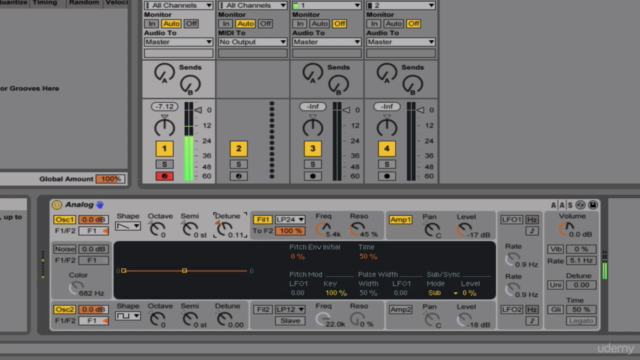The image size is (640, 360).
Task: Click Legato button
Action: pyautogui.click(x=581, y=321)
